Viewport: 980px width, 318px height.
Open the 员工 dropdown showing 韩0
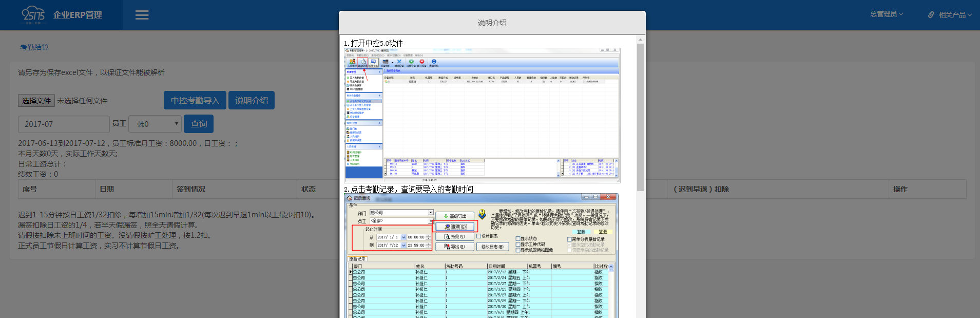coord(155,124)
